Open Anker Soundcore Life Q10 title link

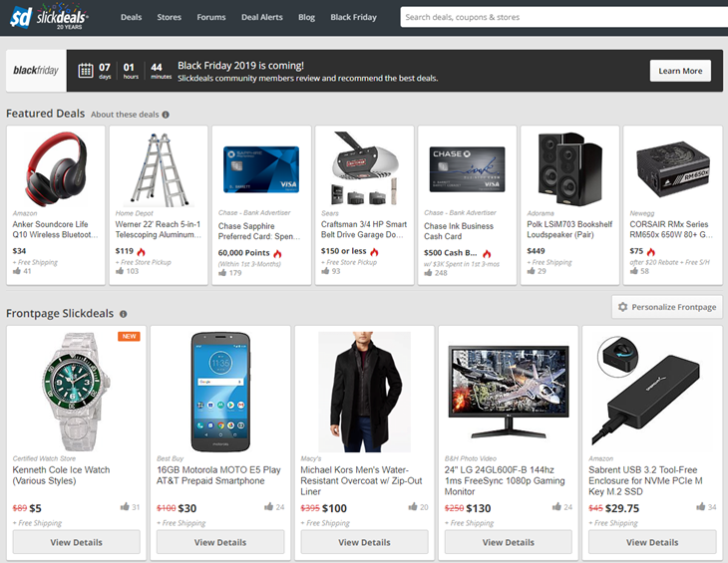click(55, 229)
